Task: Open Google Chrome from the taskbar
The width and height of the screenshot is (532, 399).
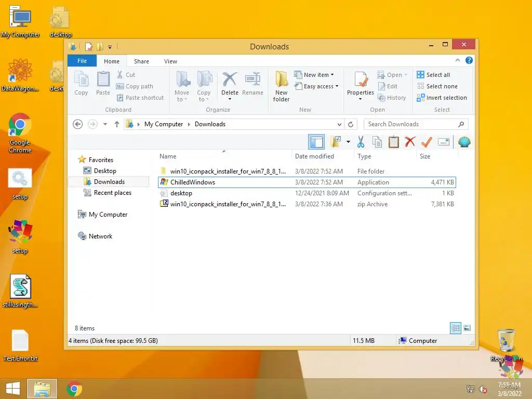Action: point(74,389)
